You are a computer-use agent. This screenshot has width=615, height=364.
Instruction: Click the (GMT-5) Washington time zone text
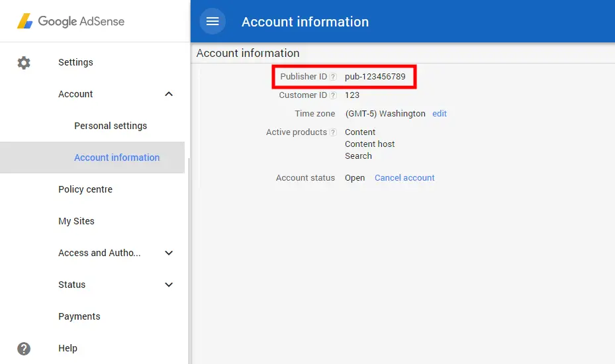coord(385,114)
